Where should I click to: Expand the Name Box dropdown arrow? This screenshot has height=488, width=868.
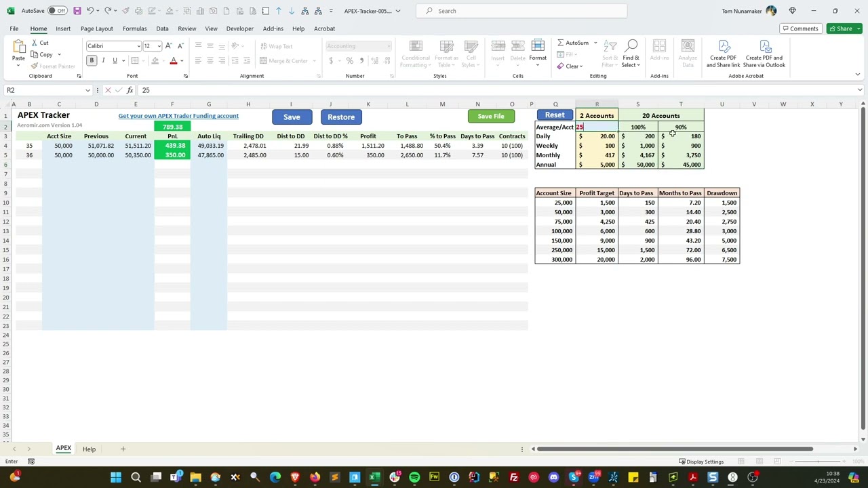coord(87,90)
